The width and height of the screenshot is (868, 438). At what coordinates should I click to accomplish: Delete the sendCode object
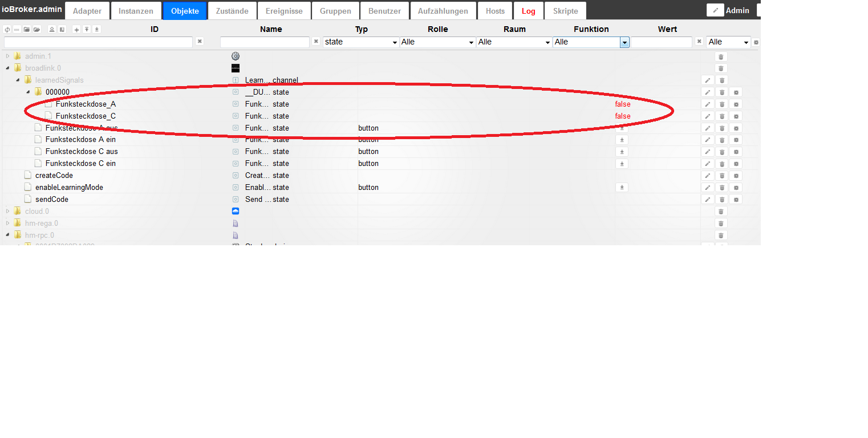[721, 200]
